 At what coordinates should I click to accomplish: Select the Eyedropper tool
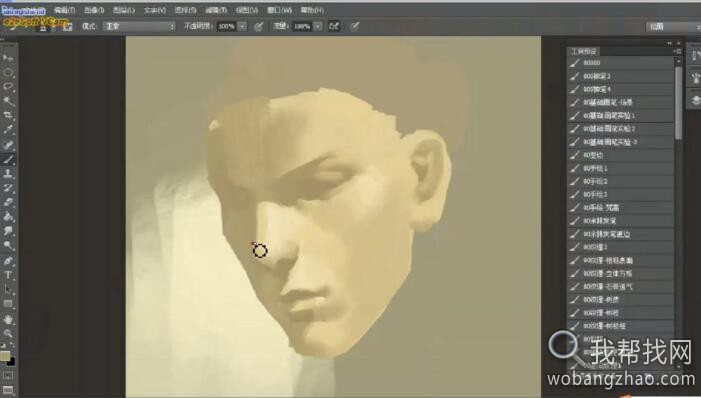point(8,130)
